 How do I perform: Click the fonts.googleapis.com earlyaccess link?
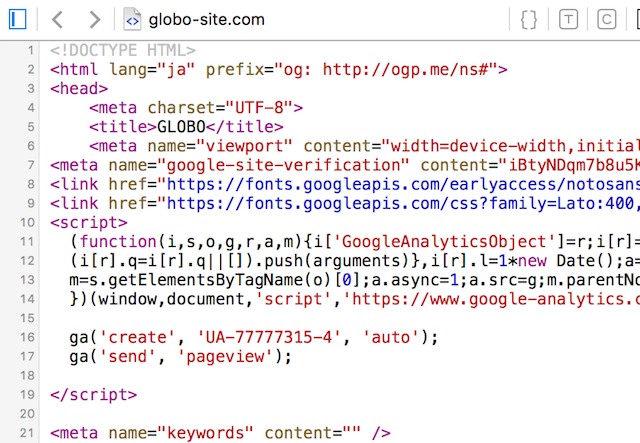pyautogui.click(x=403, y=185)
